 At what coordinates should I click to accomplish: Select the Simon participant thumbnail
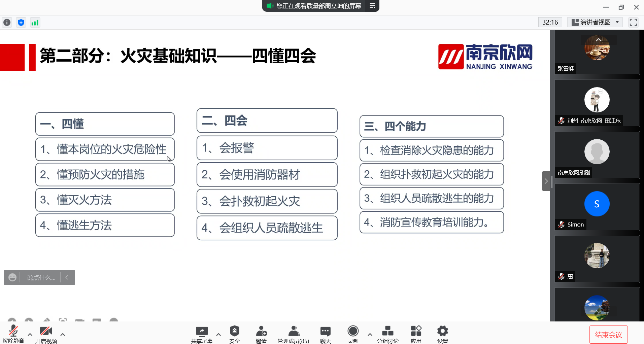597,207
